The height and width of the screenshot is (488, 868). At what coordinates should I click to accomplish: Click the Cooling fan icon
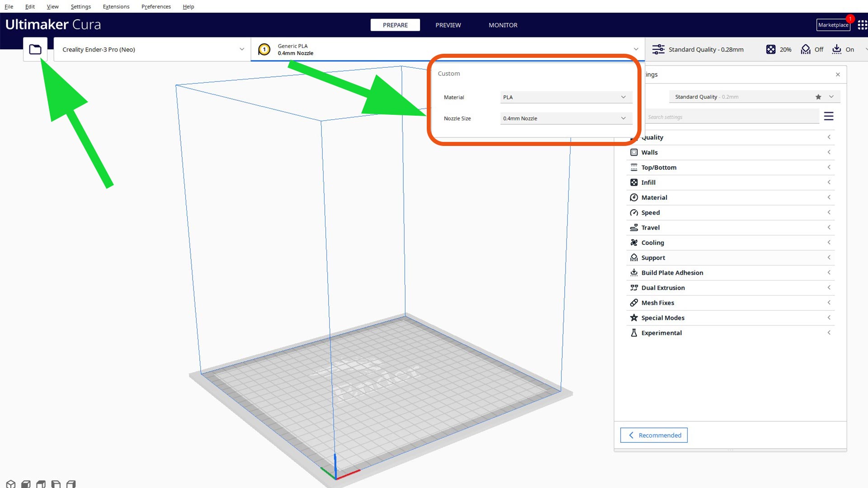[634, 243]
